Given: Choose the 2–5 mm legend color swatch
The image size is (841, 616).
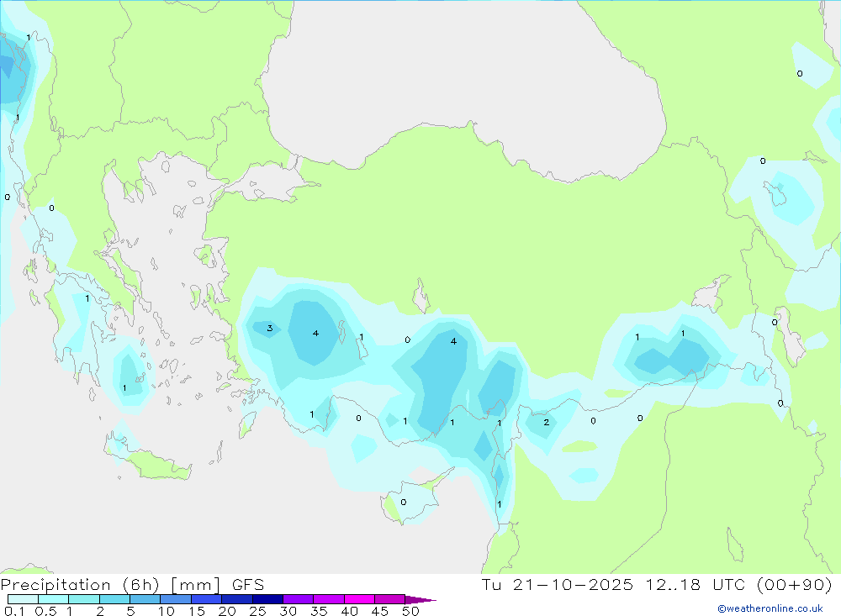Looking at the screenshot, I should (114, 599).
